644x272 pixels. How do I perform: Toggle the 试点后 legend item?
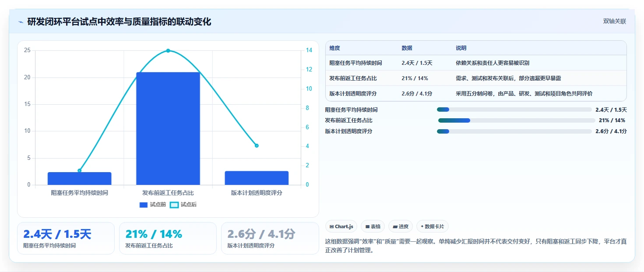(x=183, y=205)
